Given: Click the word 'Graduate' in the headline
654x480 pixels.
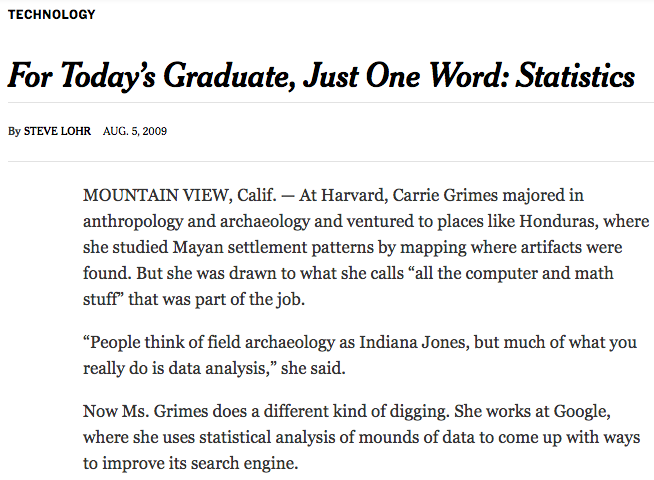Looking at the screenshot, I should (229, 75).
